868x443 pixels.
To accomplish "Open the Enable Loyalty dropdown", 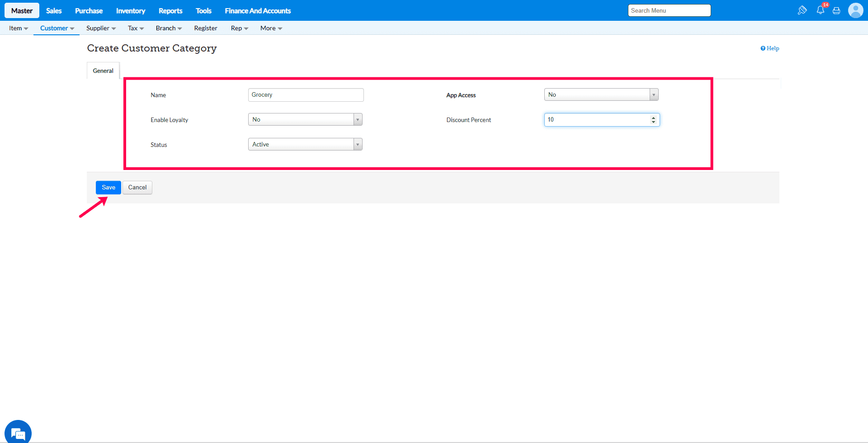I will [x=305, y=119].
